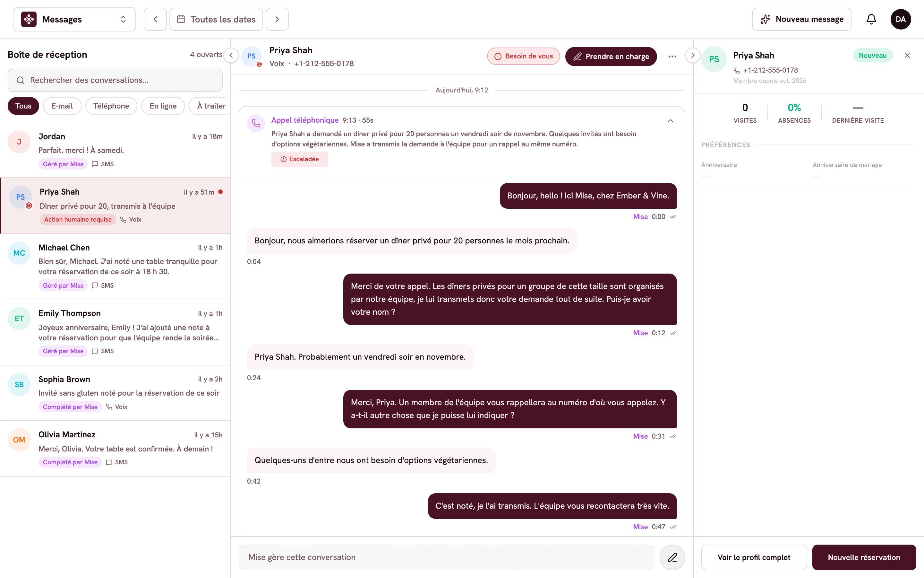Select the Téléphone filter tab
This screenshot has height=578, width=924.
coord(111,106)
